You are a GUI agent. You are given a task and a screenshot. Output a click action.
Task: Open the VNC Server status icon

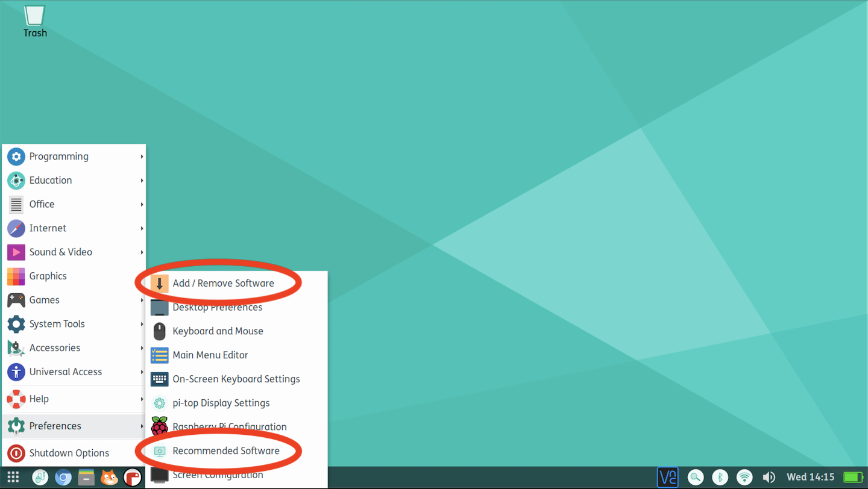pyautogui.click(x=668, y=478)
